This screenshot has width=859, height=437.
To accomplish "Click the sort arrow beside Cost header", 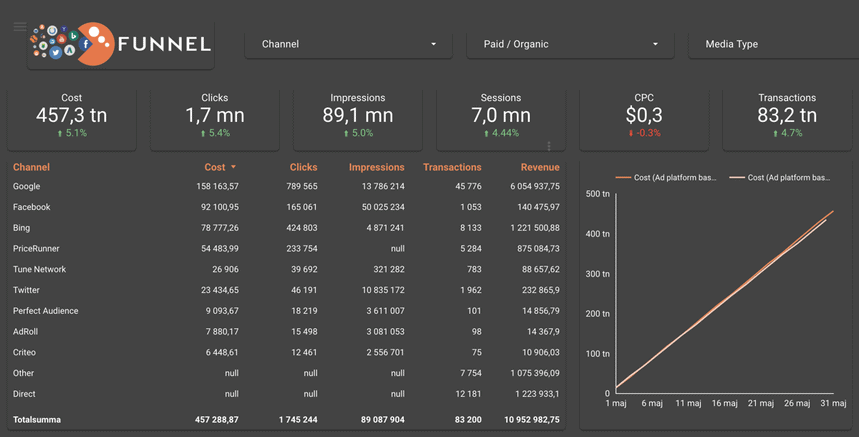I will [x=234, y=168].
